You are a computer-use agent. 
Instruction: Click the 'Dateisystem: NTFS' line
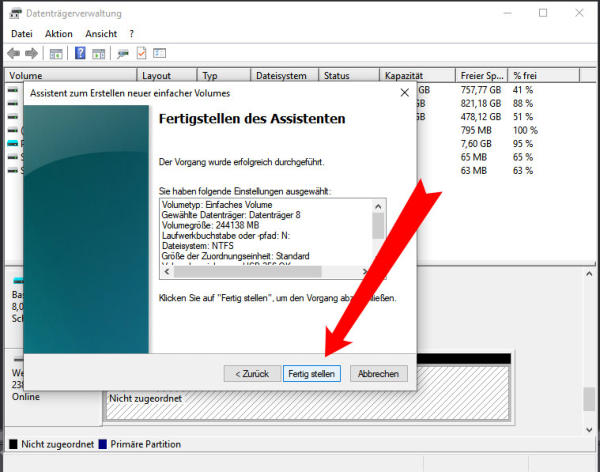[x=197, y=246]
